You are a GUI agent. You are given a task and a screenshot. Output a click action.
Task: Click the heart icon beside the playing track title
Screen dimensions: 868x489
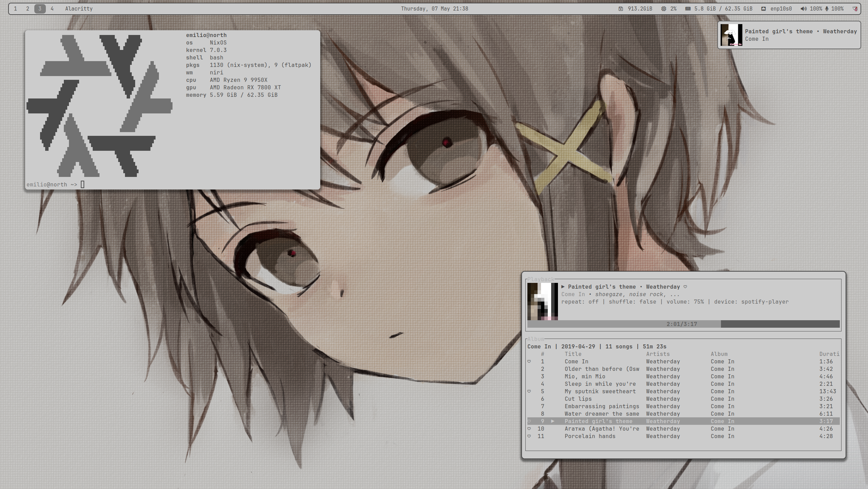pos(685,287)
